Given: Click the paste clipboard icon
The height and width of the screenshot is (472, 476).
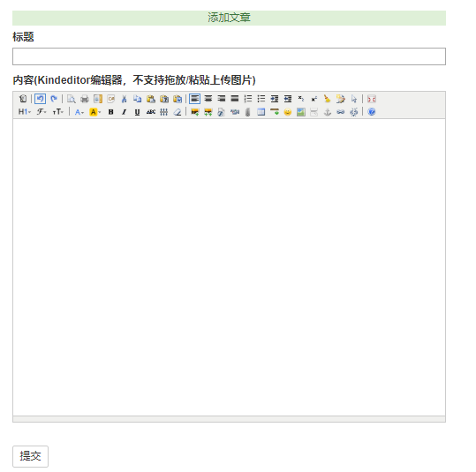Looking at the screenshot, I should [151, 99].
